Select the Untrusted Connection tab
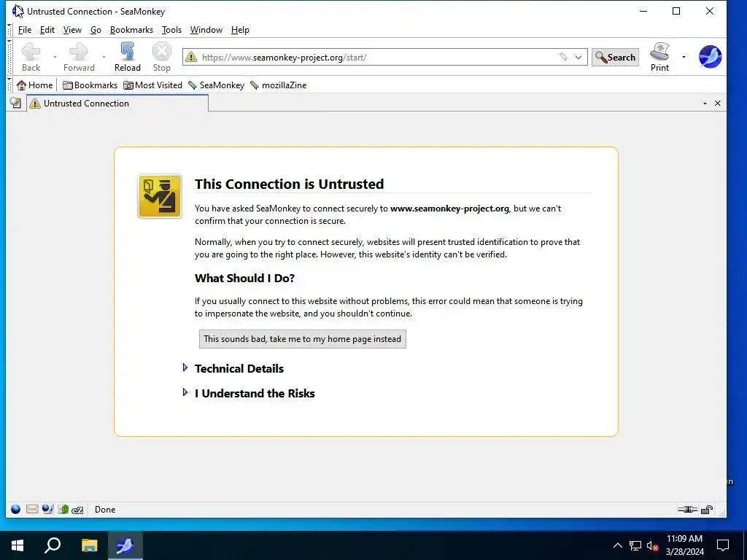Image resolution: width=747 pixels, height=560 pixels. [117, 104]
